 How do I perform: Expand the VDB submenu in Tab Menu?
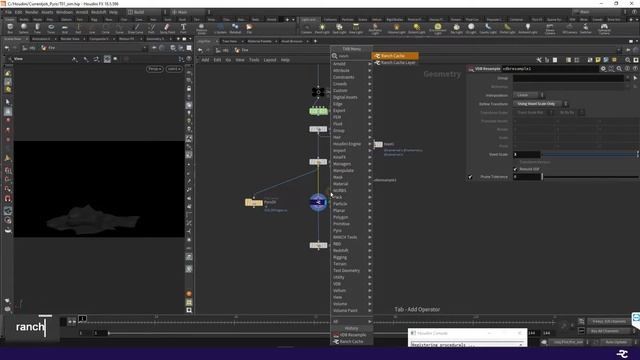[x=352, y=284]
